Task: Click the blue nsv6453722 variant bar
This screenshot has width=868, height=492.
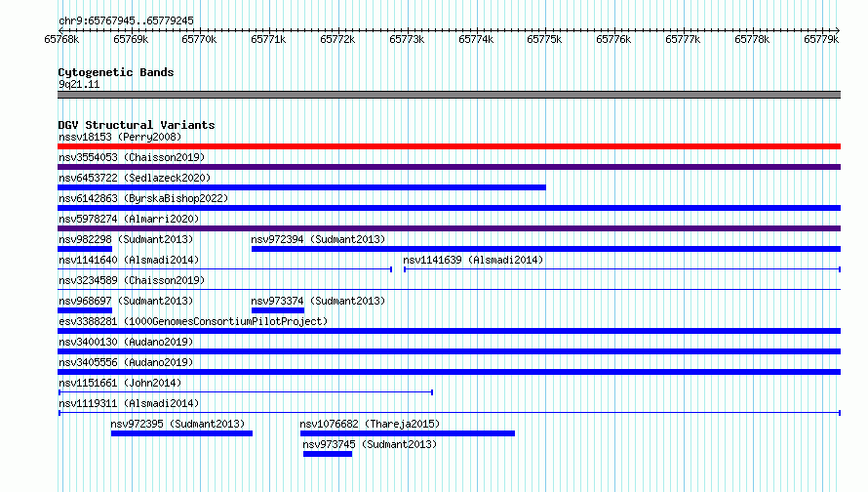Action: pyautogui.click(x=301, y=187)
